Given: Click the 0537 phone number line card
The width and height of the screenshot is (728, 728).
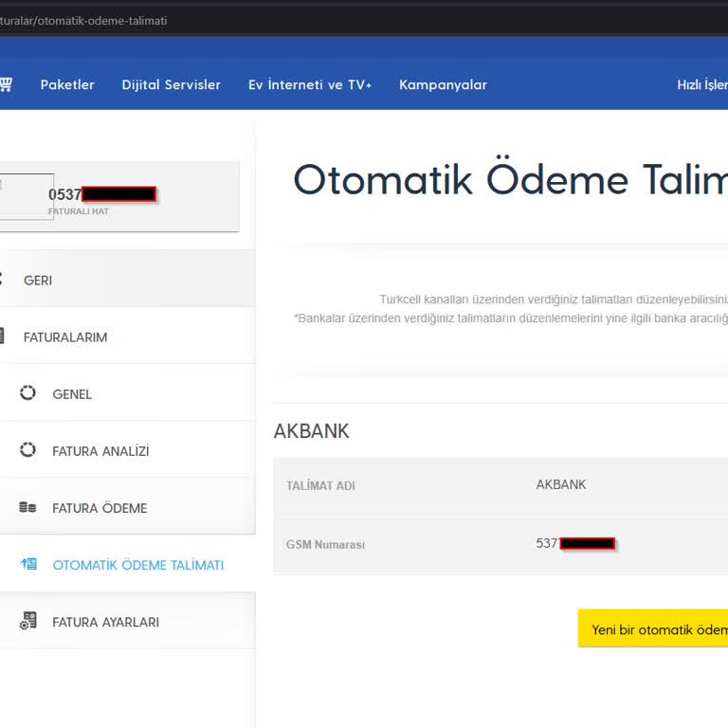Looking at the screenshot, I should click(119, 196).
